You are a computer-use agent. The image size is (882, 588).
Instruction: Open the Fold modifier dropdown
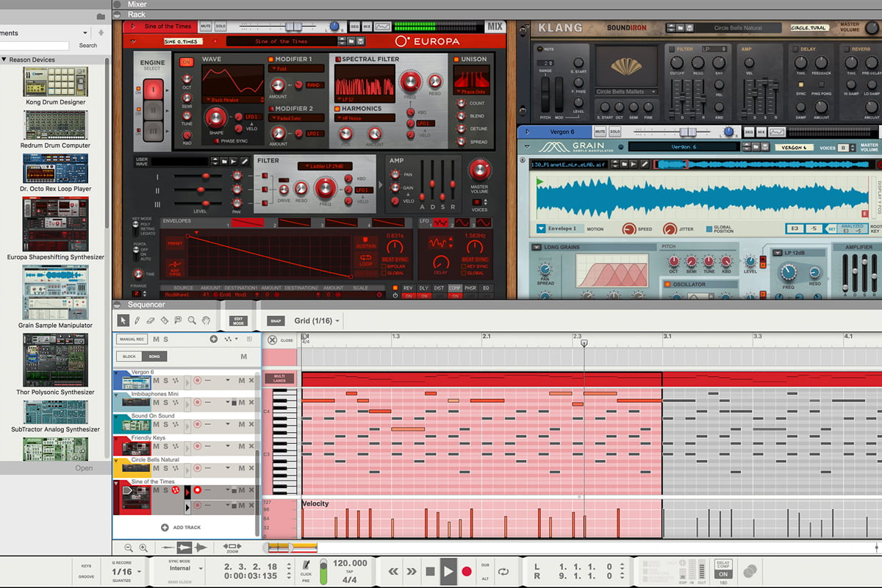pos(297,68)
